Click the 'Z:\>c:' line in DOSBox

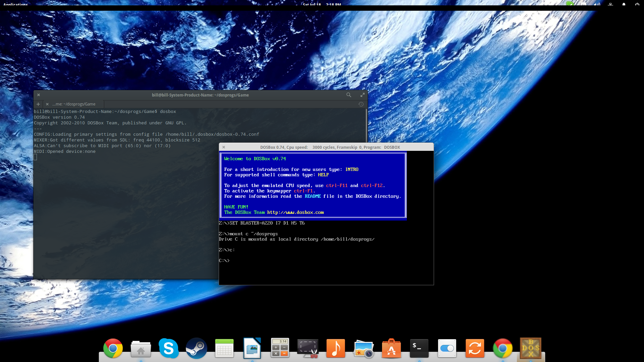point(227,250)
